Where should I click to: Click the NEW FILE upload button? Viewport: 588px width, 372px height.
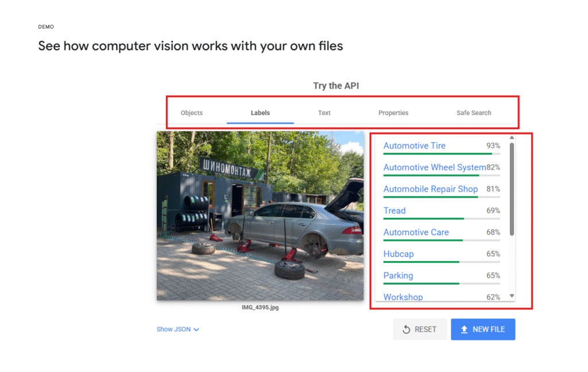tap(483, 329)
